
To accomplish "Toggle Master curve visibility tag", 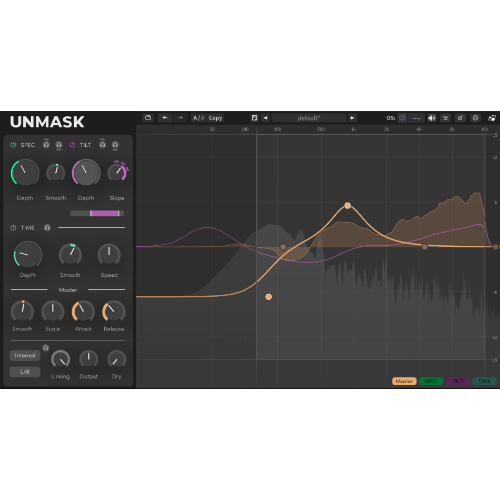I will pos(404,381).
